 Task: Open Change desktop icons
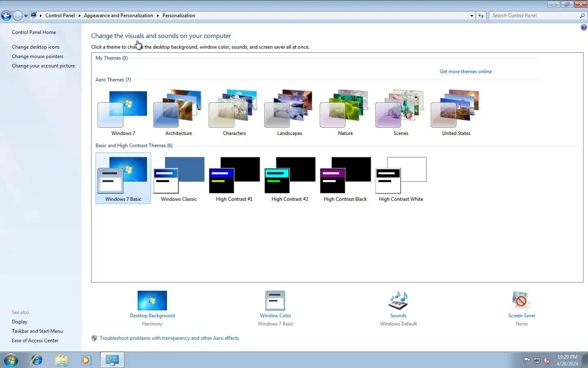tap(36, 47)
